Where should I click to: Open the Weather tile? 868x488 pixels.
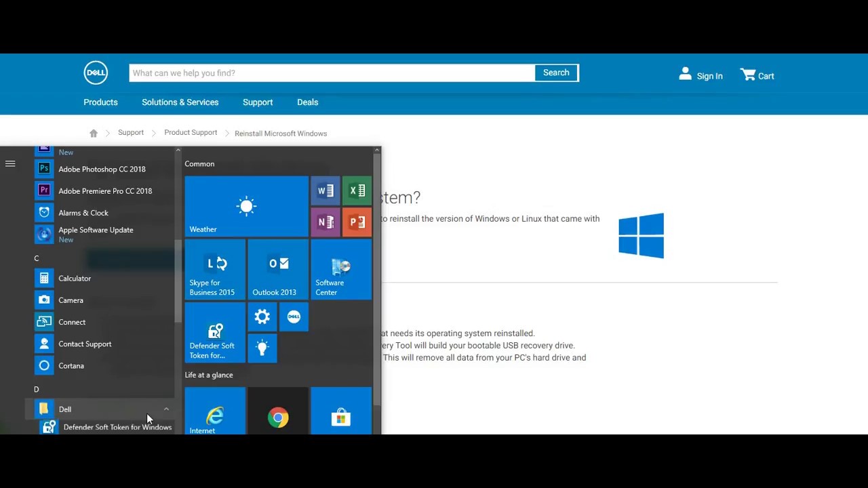pos(246,207)
